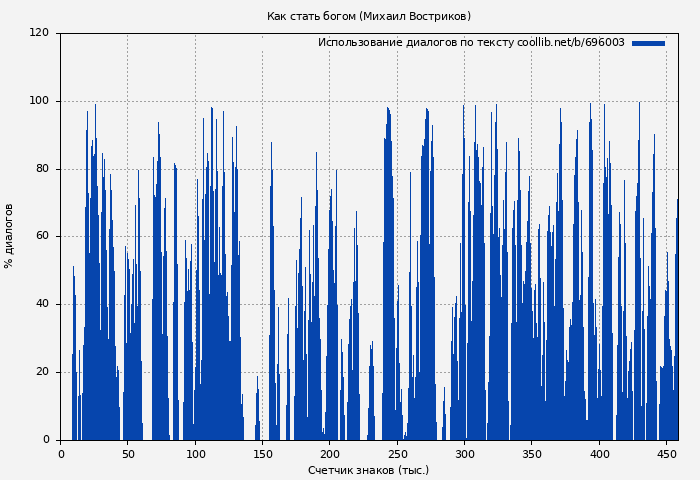Click the 40 tick on the y-axis
The width and height of the screenshot is (700, 480).
pyautogui.click(x=42, y=304)
